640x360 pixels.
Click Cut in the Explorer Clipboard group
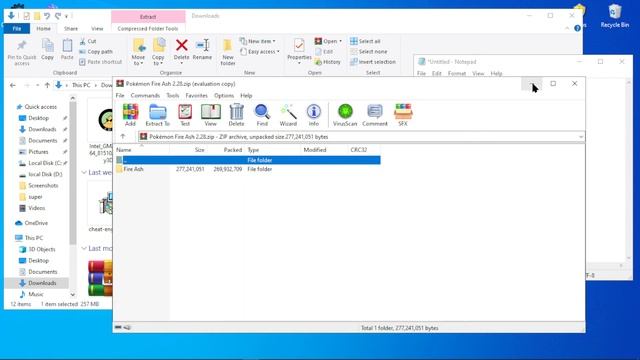(x=88, y=41)
